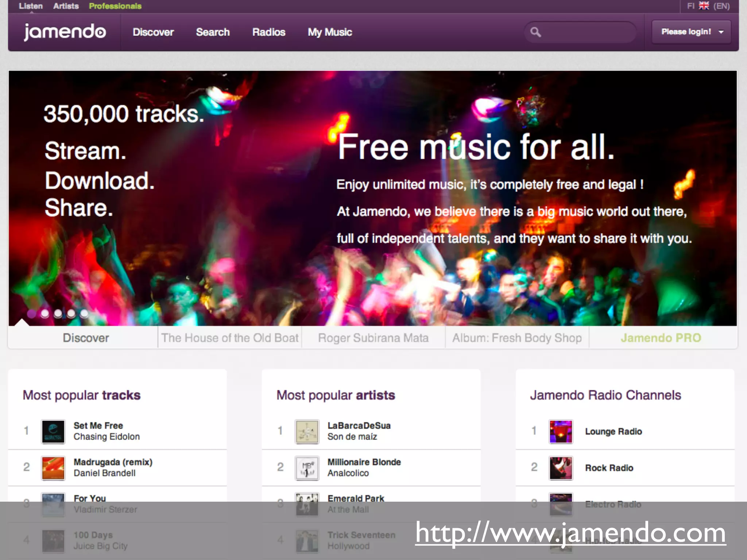
Task: Click Millionaire Blonde artist thumbnail
Action: tap(307, 468)
